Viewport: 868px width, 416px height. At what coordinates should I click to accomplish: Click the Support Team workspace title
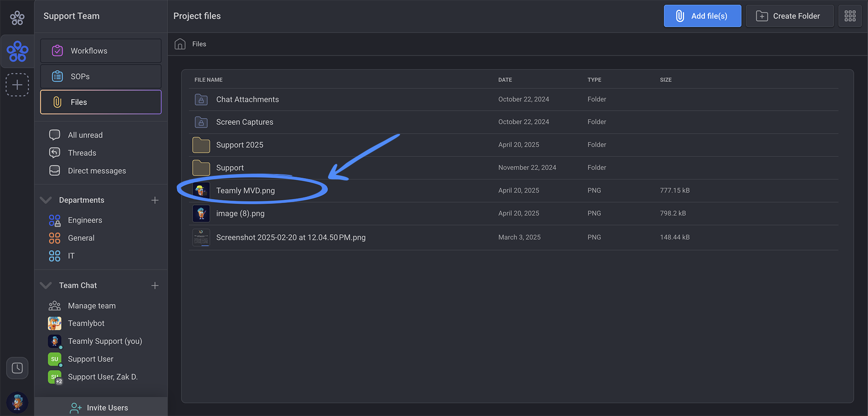coord(72,16)
